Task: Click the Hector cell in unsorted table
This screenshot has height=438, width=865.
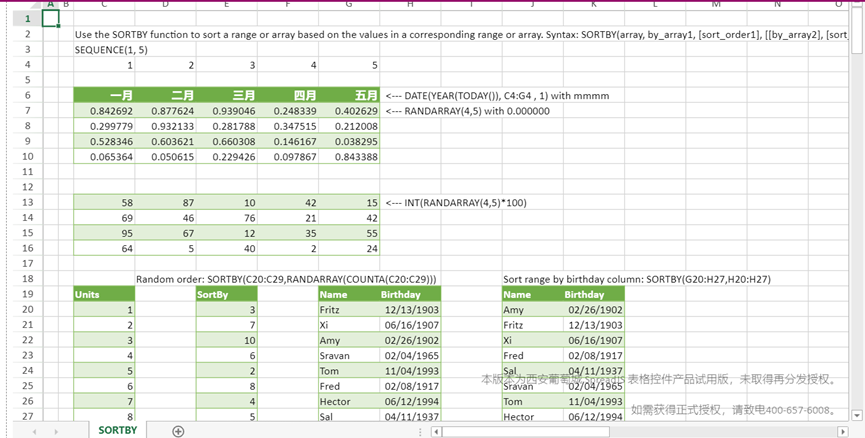Action: [349, 401]
